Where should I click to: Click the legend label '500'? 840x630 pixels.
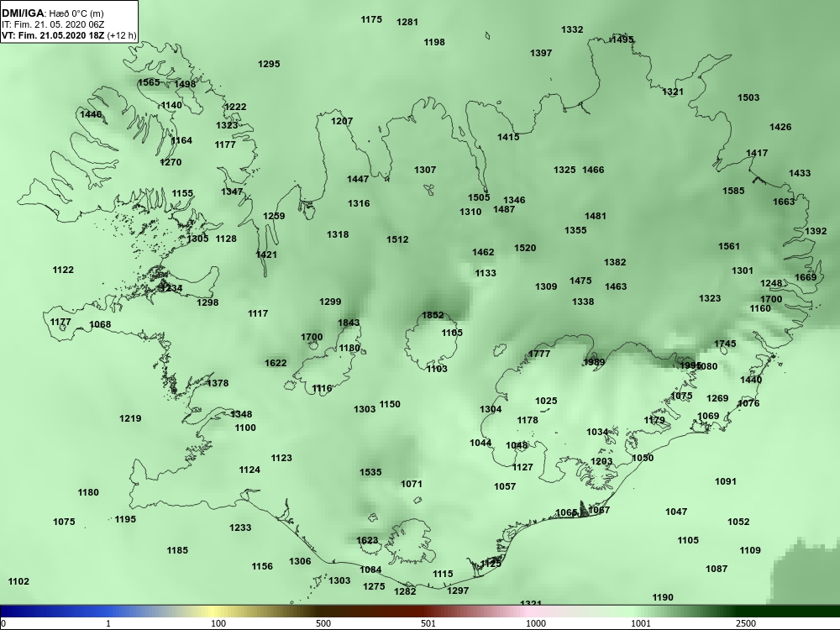tap(323, 623)
